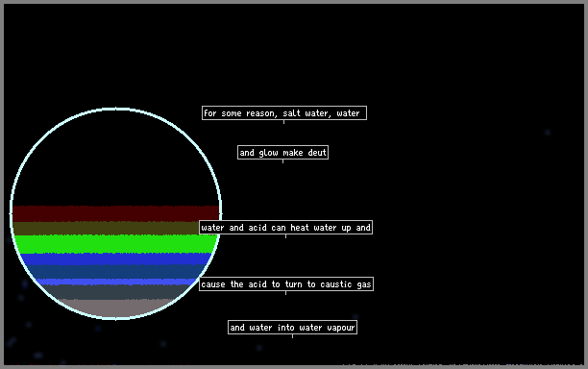Click the pointer tick below 'and glow make deut' sign
Screen dimensions: 588x369
coord(282,161)
